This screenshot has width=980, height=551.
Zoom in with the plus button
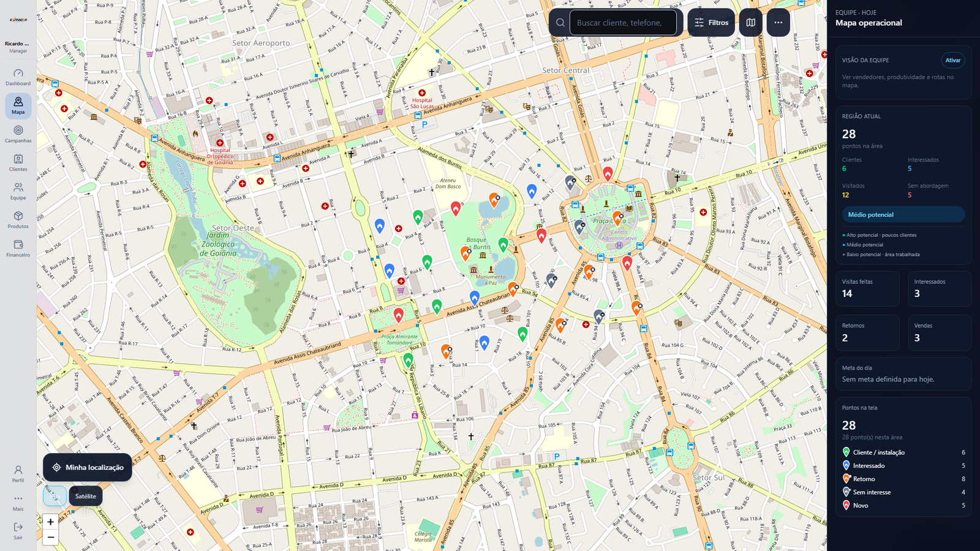[50, 522]
